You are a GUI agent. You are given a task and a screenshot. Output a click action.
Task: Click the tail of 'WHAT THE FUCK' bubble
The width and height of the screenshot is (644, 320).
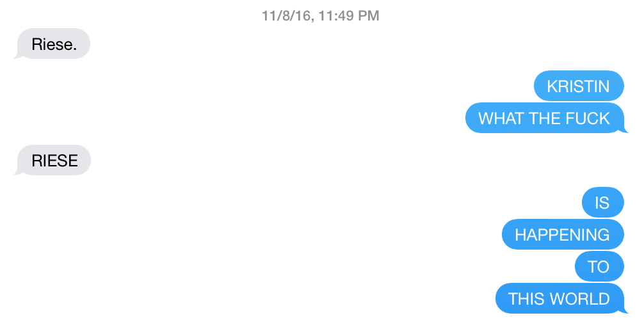coord(625,130)
